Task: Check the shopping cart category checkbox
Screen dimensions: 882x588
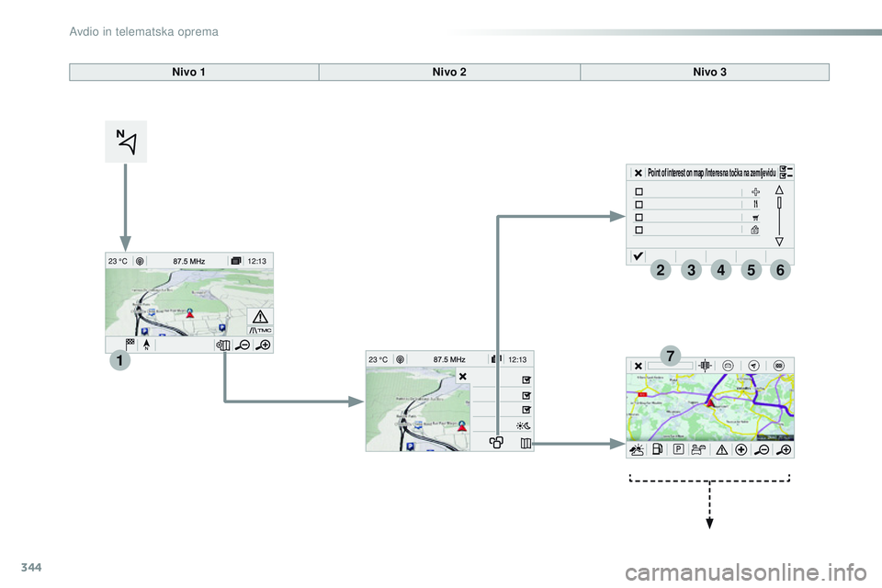Action: coord(639,217)
